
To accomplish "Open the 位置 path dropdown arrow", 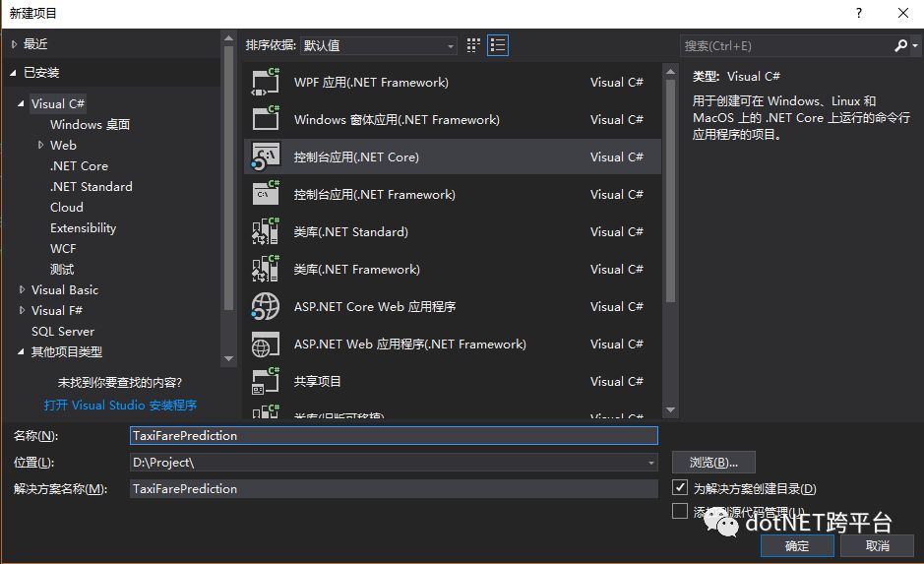I will point(650,463).
